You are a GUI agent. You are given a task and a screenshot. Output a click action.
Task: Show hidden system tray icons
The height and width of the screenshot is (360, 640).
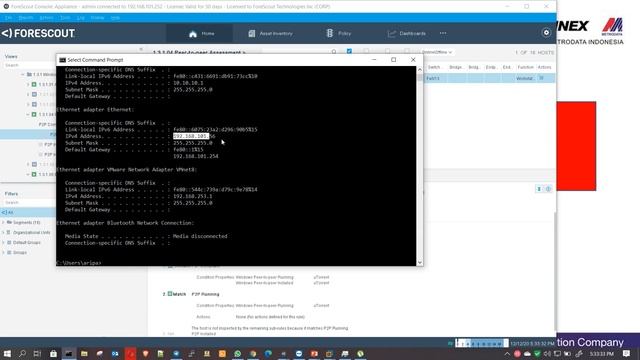click(x=507, y=353)
